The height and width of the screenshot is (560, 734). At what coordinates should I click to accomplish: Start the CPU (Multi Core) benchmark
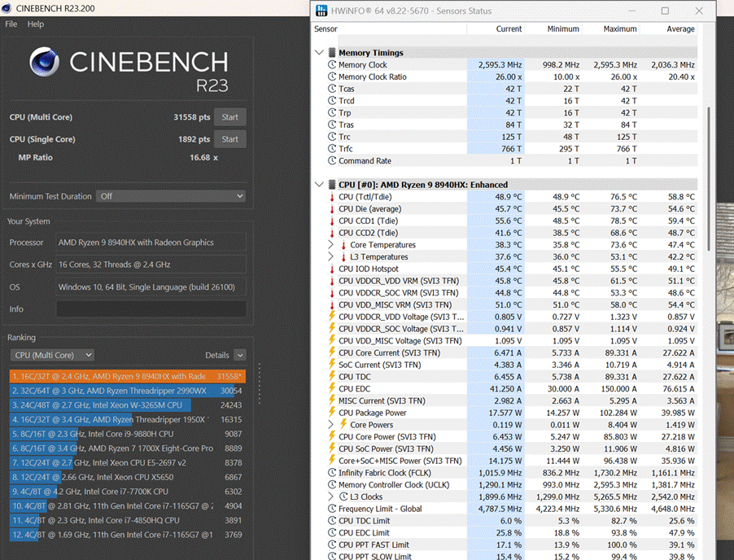[x=229, y=117]
